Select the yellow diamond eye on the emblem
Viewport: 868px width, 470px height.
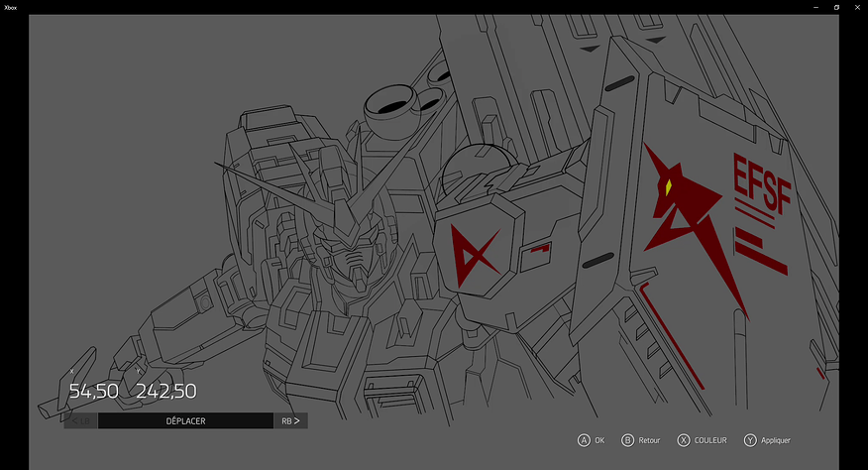coord(668,187)
